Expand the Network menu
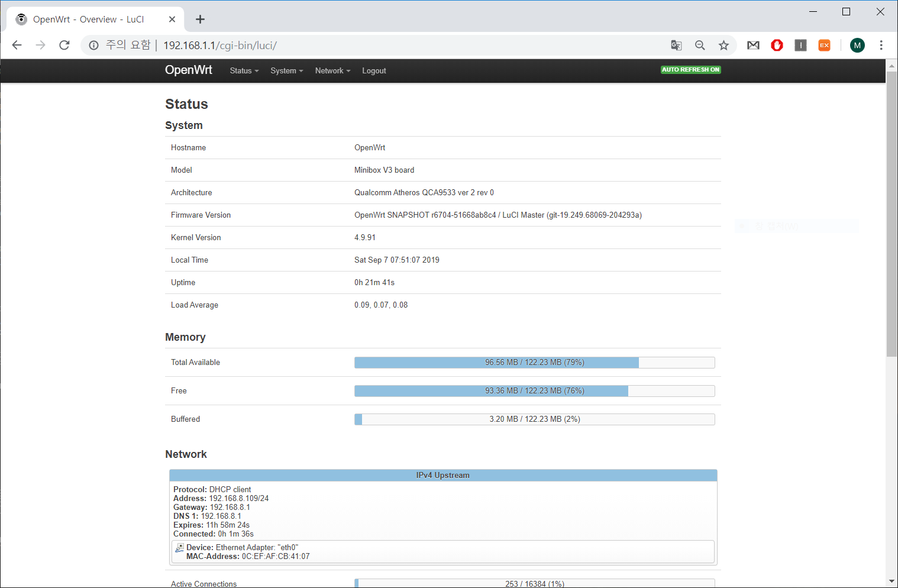The width and height of the screenshot is (898, 588). (332, 70)
